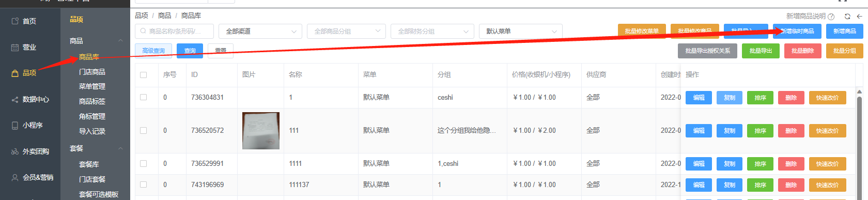Open 营业 section in the sidebar

(x=29, y=47)
